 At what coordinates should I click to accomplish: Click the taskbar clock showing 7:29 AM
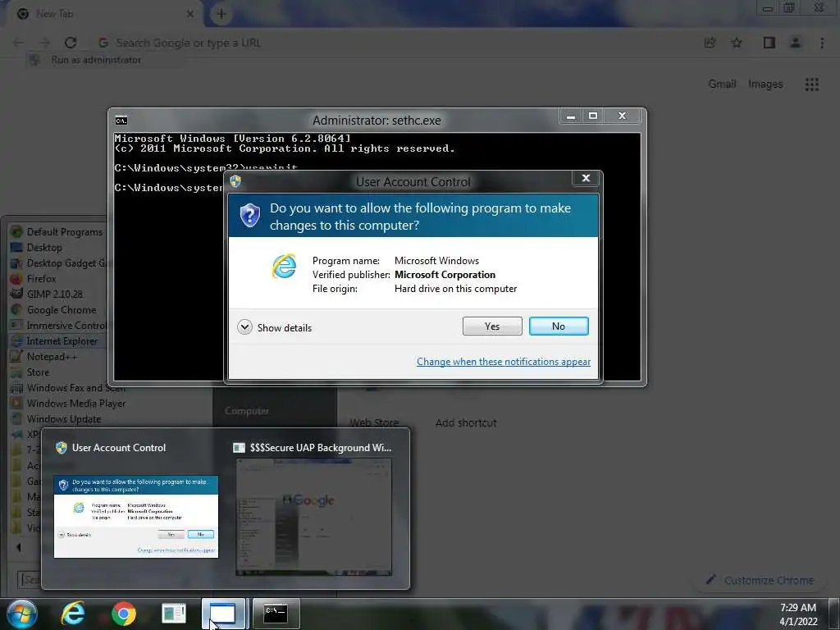tap(798, 614)
